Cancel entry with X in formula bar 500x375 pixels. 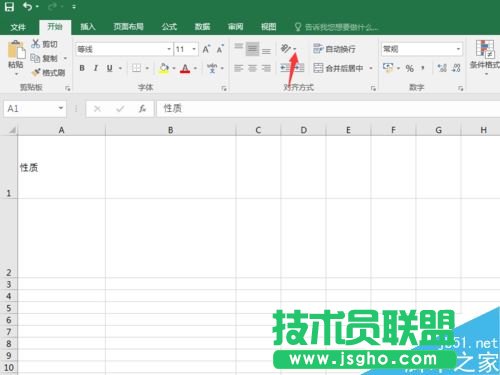pyautogui.click(x=97, y=109)
